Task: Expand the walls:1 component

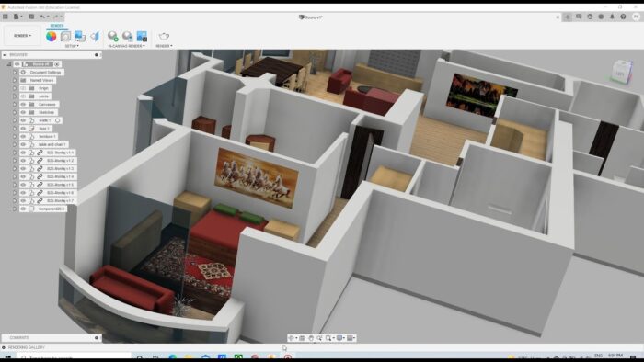Action: point(15,120)
